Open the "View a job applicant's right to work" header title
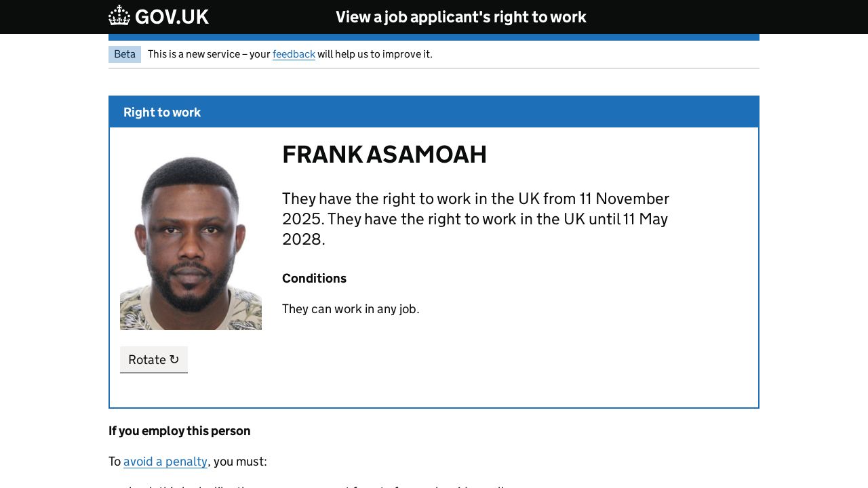 point(460,17)
